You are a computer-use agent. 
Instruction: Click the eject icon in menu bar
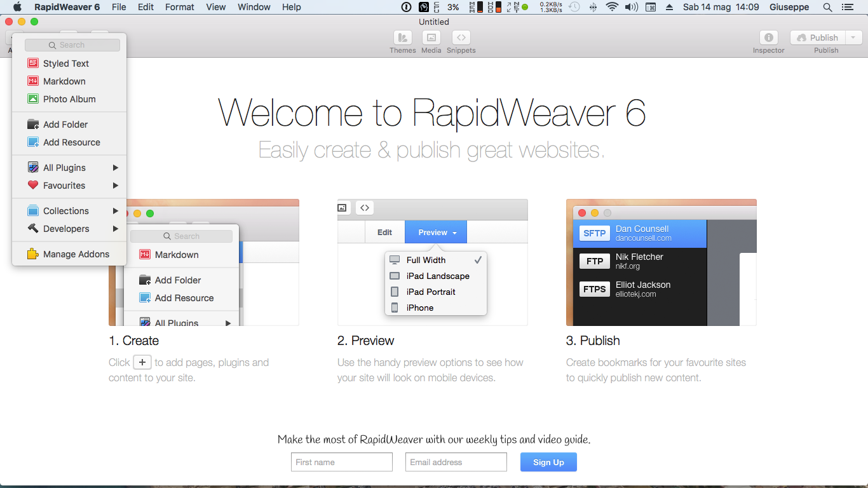pyautogui.click(x=669, y=7)
